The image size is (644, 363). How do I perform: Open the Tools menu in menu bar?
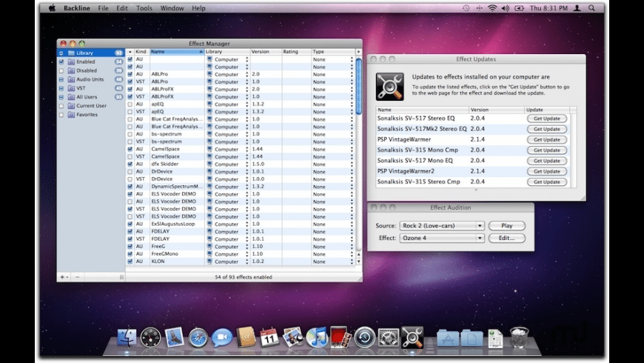[x=144, y=8]
